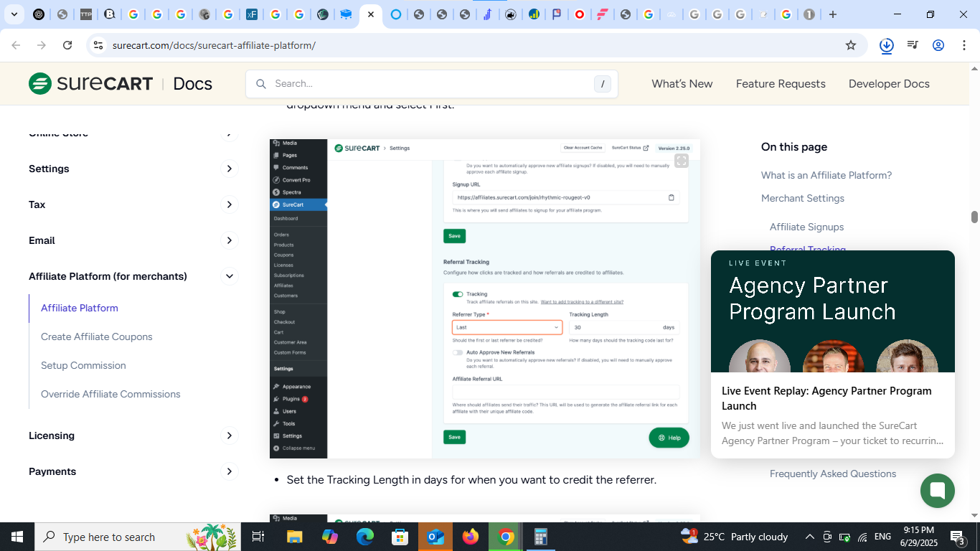Open the Chrome profile icon

tap(938, 45)
